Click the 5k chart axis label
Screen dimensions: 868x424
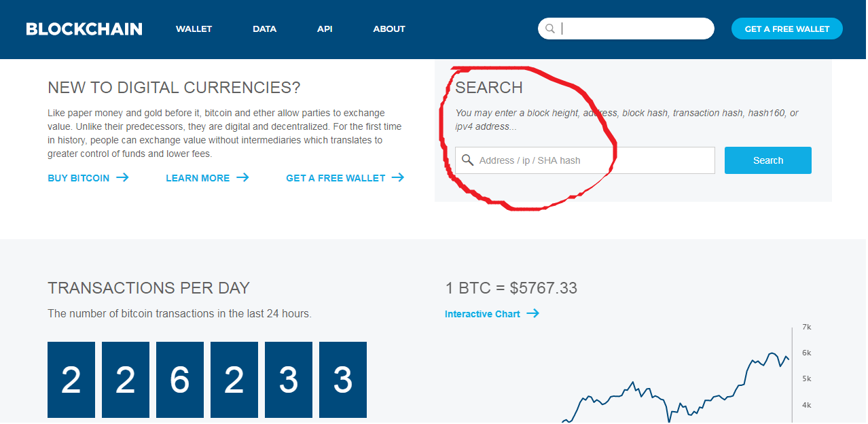pos(807,378)
